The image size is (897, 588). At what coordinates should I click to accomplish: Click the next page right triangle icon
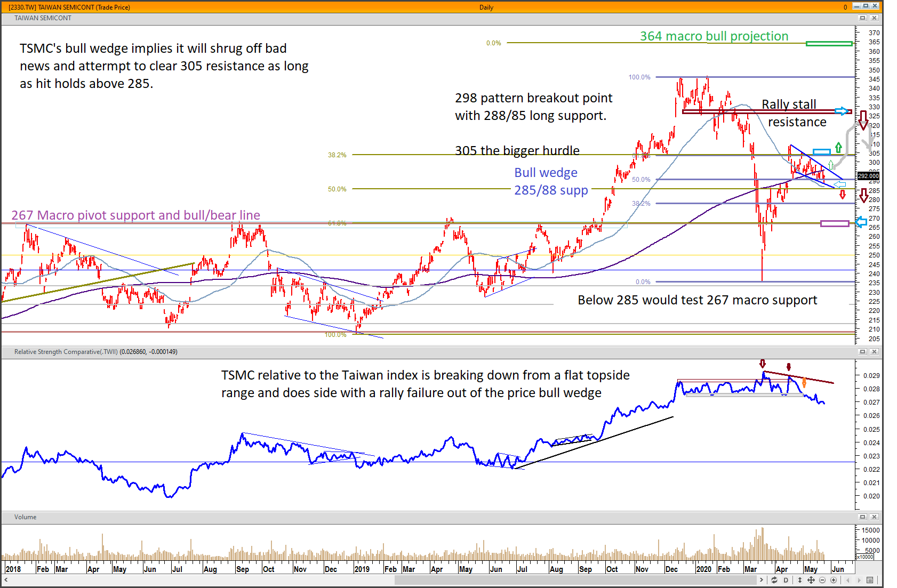[859, 580]
